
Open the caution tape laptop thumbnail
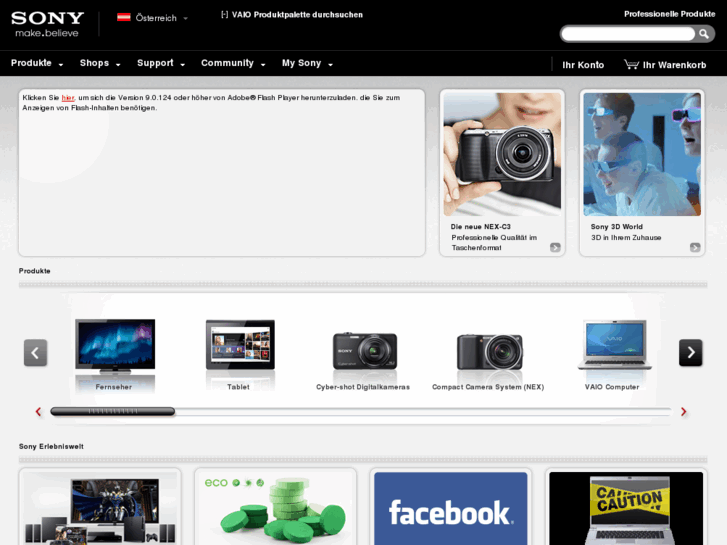tap(626, 508)
